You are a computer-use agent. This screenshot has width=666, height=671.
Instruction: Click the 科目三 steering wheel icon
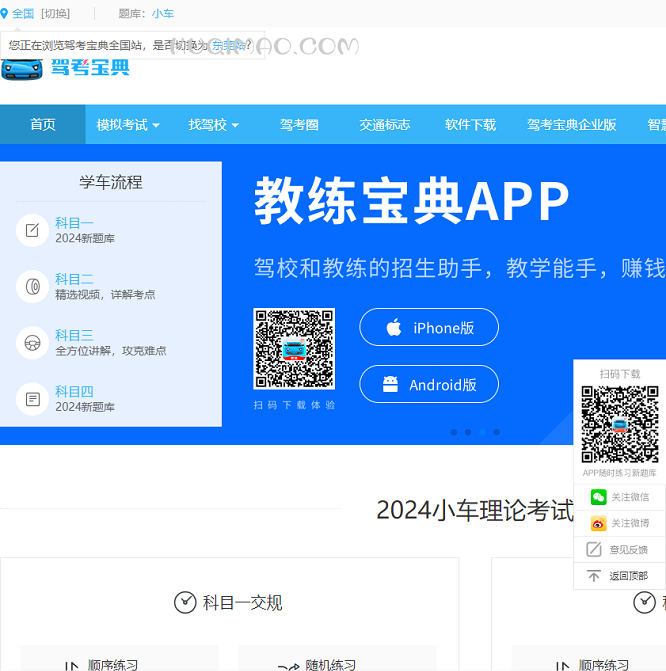tap(33, 343)
